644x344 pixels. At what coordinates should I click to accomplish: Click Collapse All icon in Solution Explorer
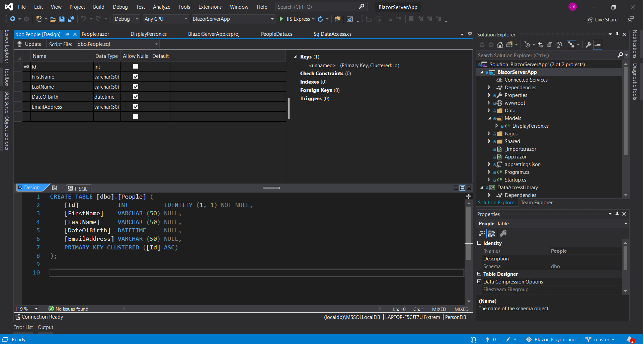(549, 45)
